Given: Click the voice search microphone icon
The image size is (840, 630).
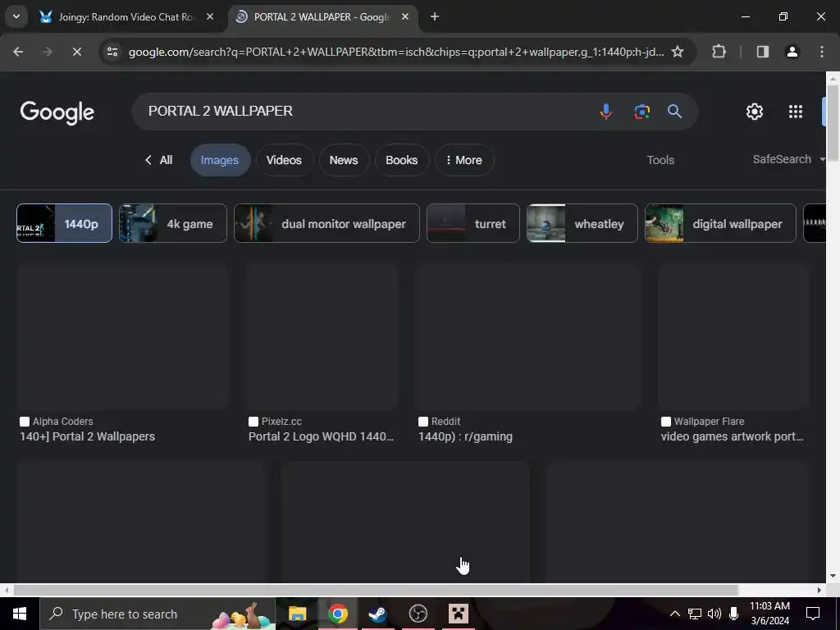Looking at the screenshot, I should 606,112.
